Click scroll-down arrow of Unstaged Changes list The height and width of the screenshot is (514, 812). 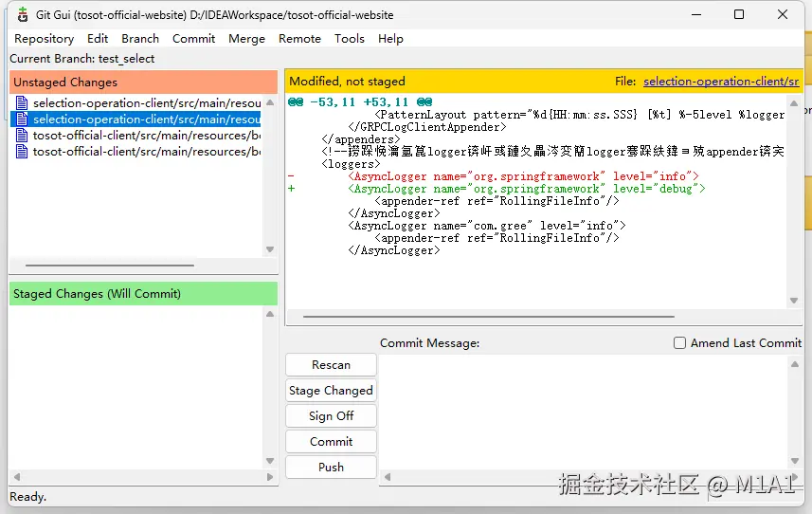270,249
